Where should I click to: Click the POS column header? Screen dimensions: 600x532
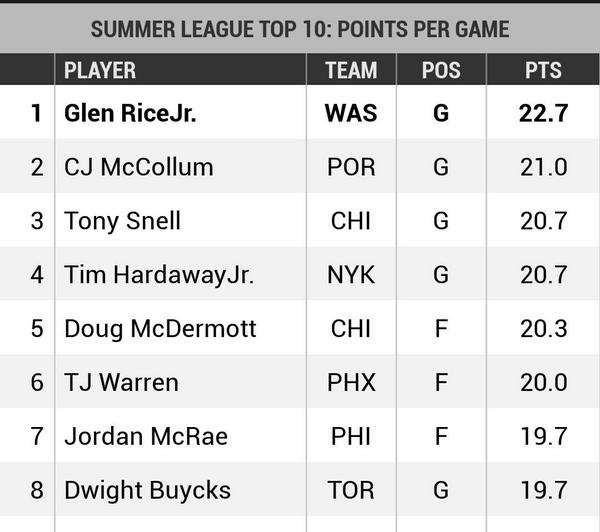click(441, 70)
